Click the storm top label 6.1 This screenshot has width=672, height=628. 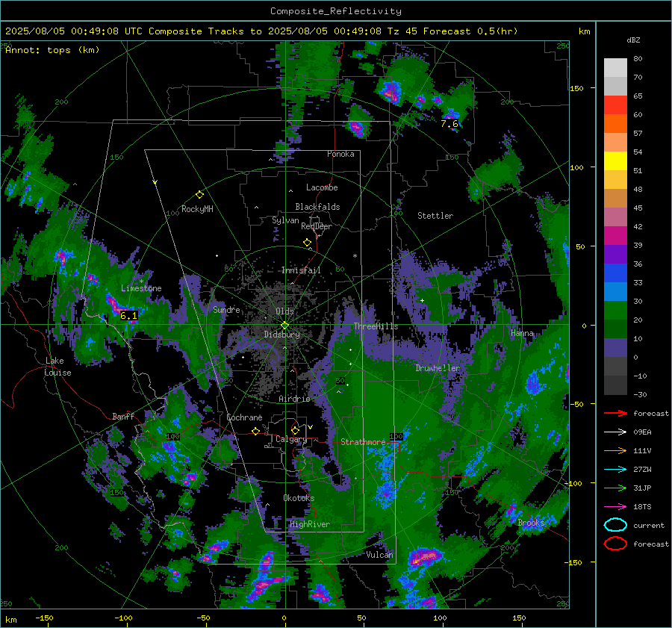click(x=128, y=316)
